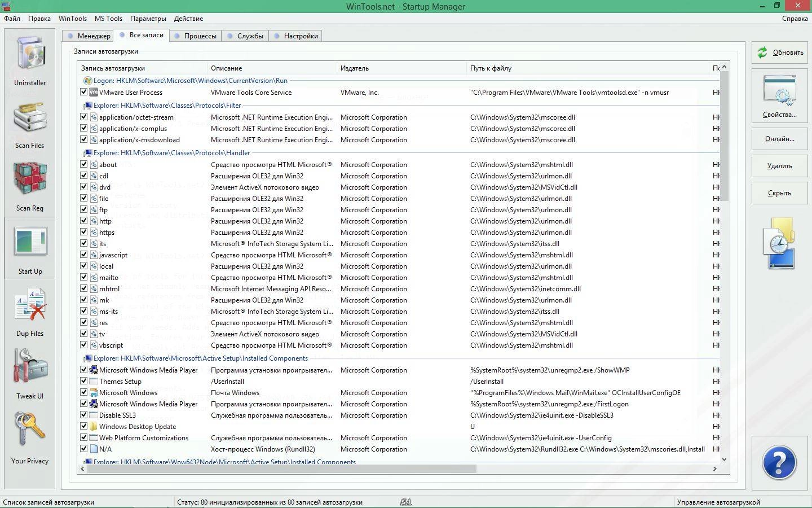Switch to the Процессы tab
Viewport: 812px width, 508px height.
(195, 36)
